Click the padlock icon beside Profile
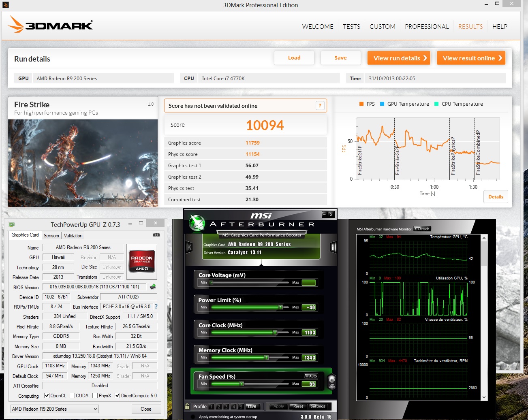This screenshot has height=420, width=528. [x=187, y=406]
